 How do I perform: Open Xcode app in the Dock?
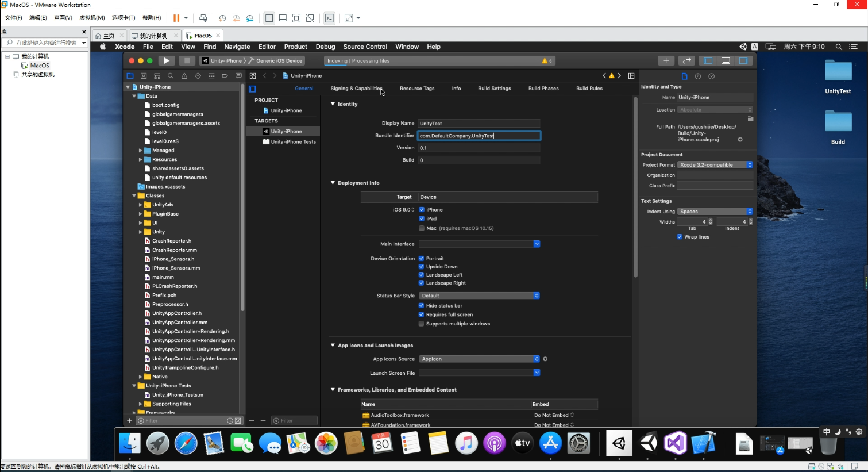tap(703, 443)
